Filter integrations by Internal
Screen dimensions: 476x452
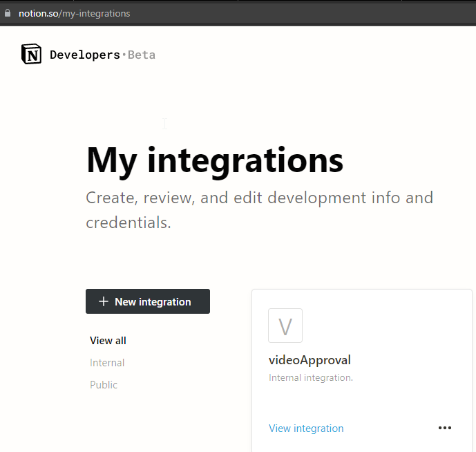pos(107,362)
